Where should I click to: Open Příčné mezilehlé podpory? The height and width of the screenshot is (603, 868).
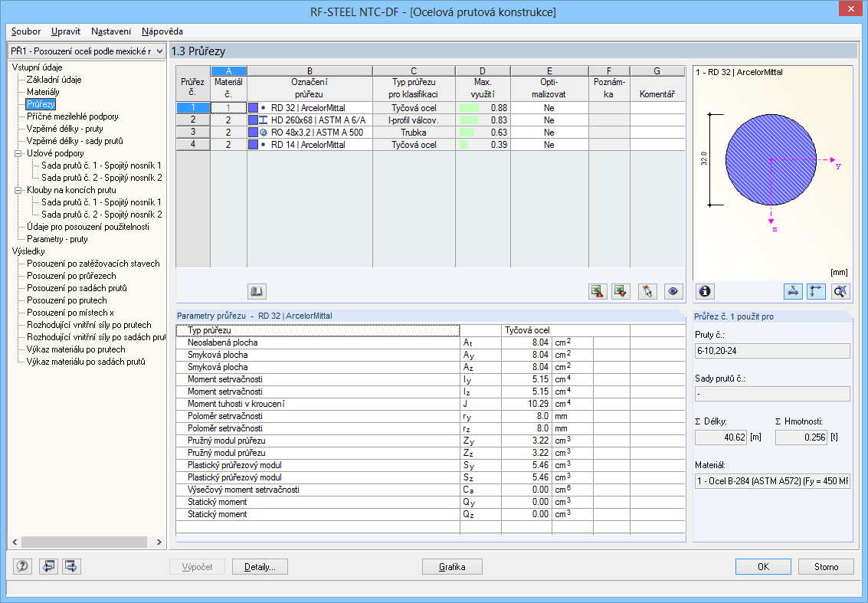click(x=73, y=116)
